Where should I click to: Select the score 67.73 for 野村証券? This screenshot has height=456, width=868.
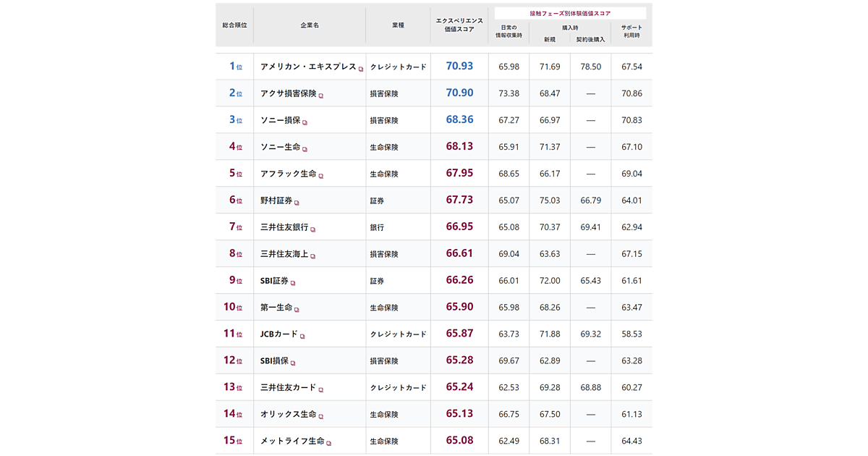click(x=459, y=200)
